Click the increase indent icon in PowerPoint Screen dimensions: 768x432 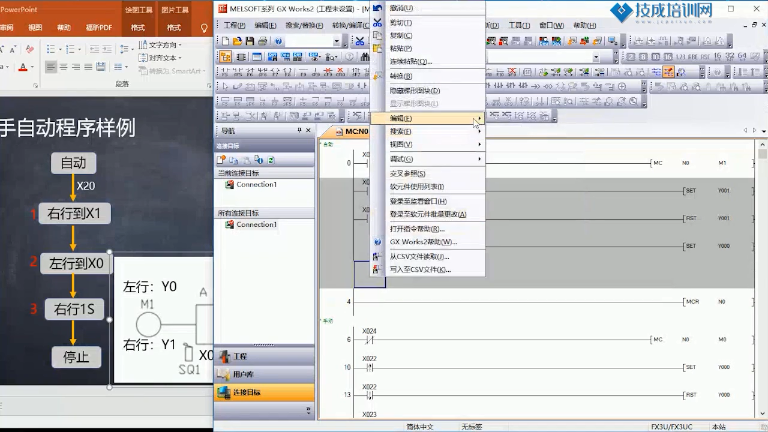(x=107, y=49)
